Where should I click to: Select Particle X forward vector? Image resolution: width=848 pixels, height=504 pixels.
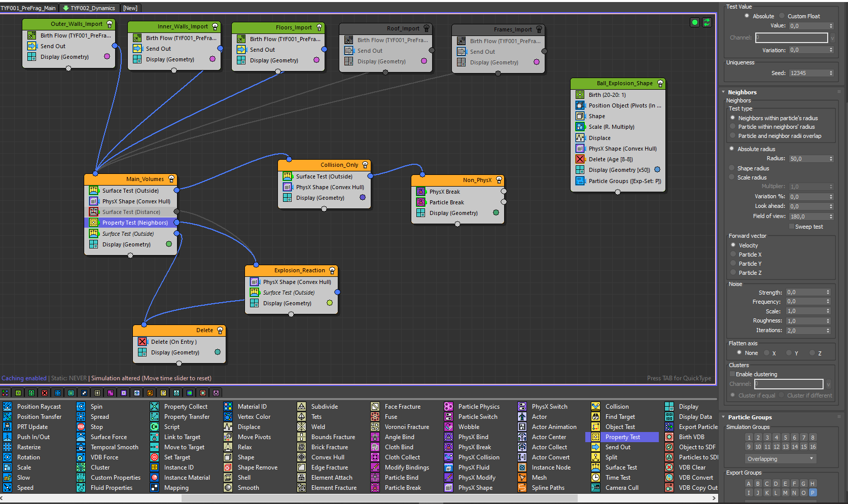coord(733,254)
